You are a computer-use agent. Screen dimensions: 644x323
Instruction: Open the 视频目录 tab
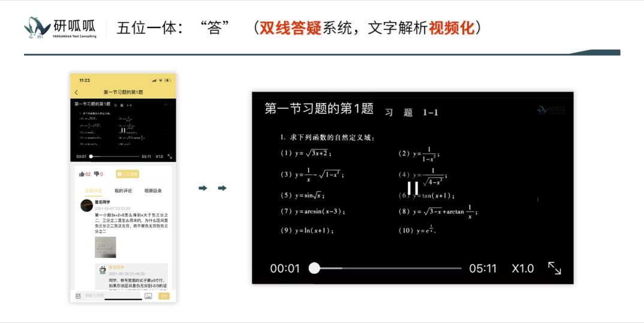pos(153,191)
